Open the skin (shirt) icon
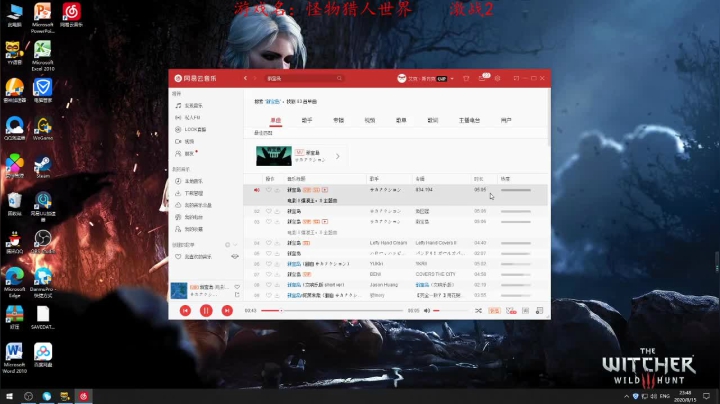 click(466, 79)
